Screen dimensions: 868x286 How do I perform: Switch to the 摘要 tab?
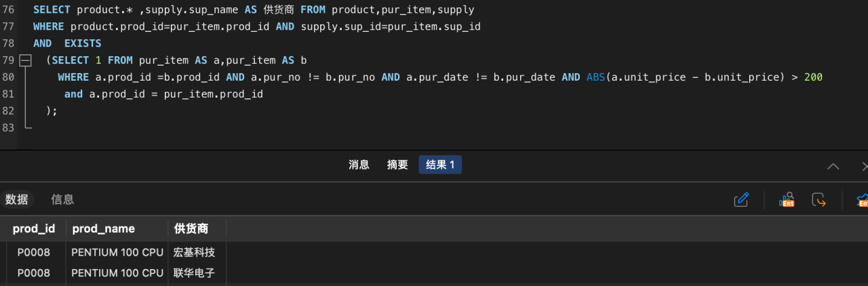coord(397,165)
